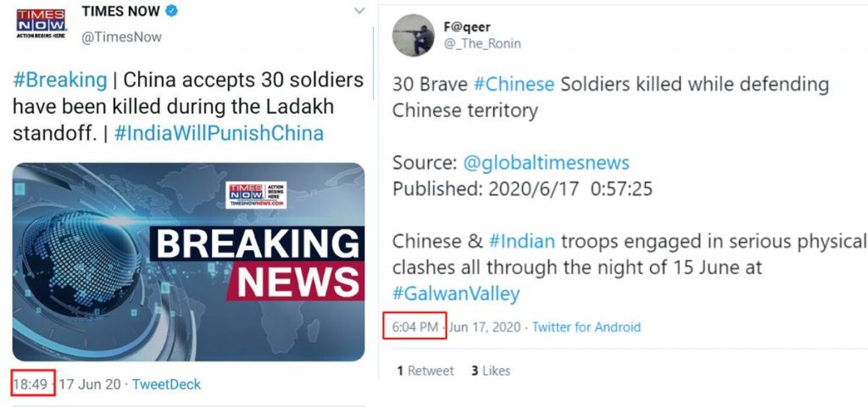Open the #GalwanValley hashtag

click(x=456, y=293)
